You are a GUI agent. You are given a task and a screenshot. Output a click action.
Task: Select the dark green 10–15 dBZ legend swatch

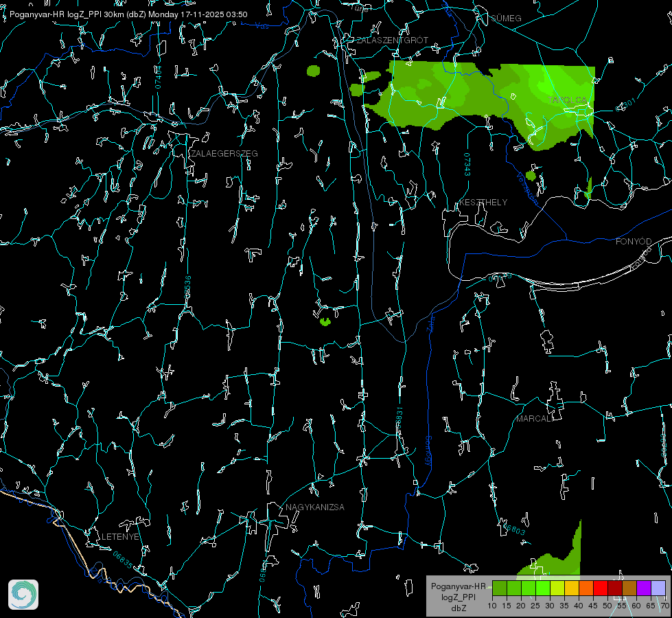click(500, 588)
